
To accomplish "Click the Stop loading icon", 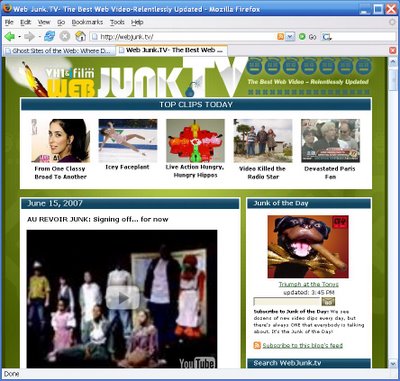I will click(x=65, y=36).
